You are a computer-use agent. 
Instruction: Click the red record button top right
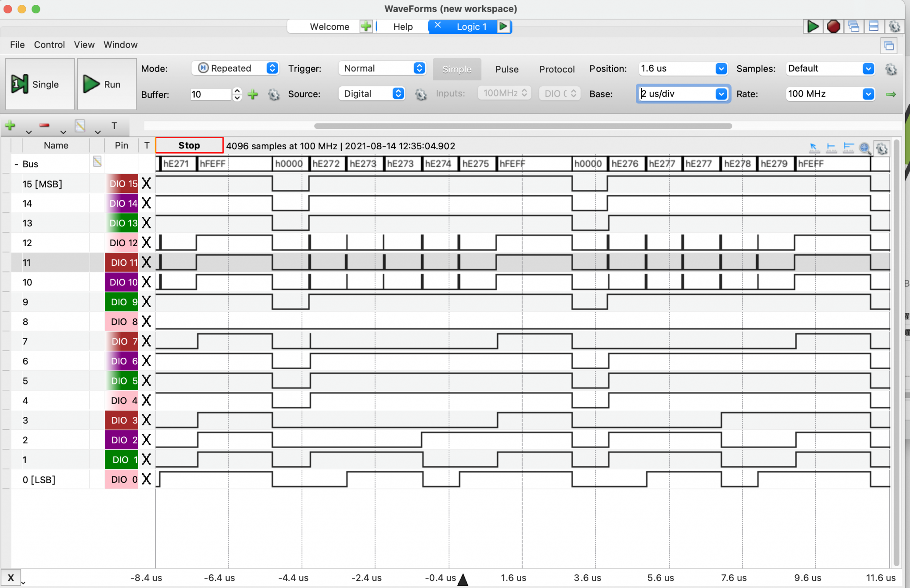(833, 27)
